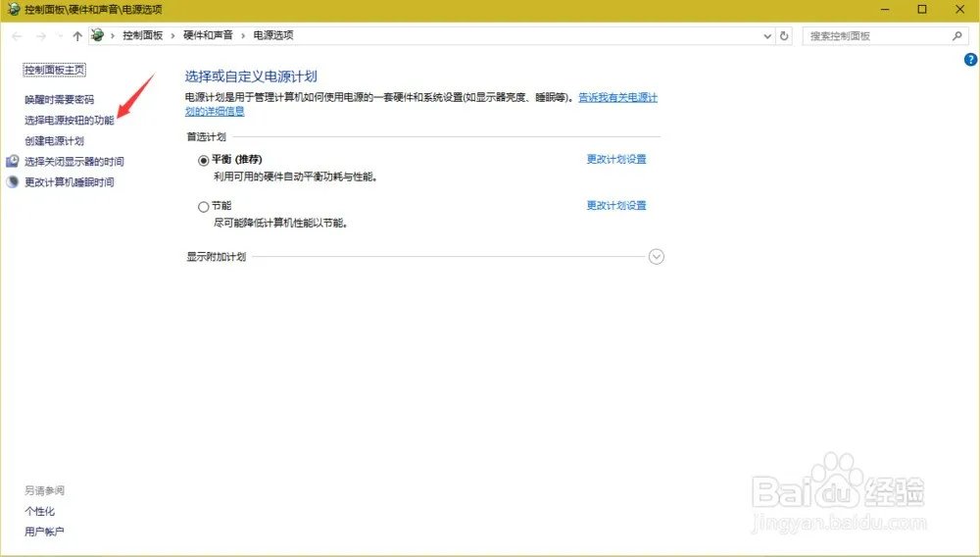The image size is (980, 557).
Task: Open 选择电源按钮的功能 link
Action: point(70,120)
